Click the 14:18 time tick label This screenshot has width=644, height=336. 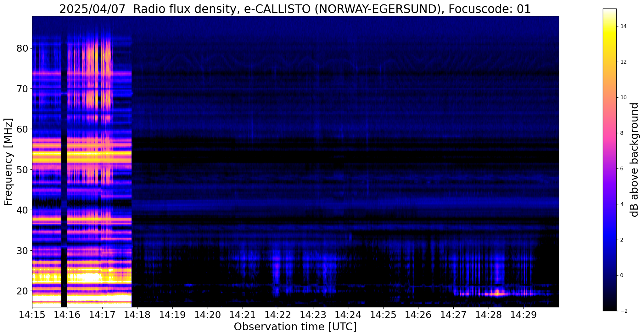[x=137, y=314]
